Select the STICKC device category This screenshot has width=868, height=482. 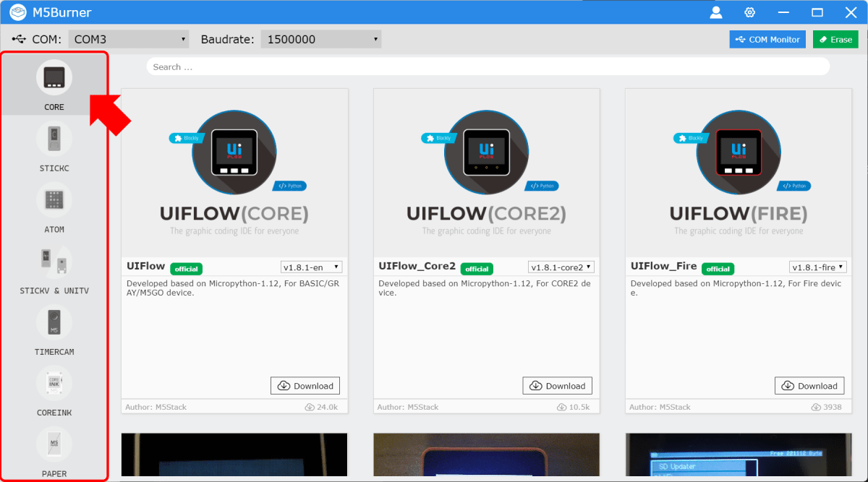[x=54, y=146]
